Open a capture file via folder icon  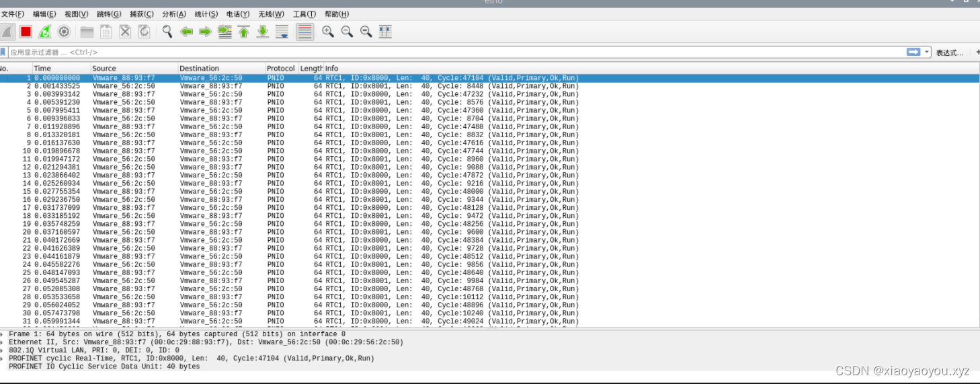(x=87, y=32)
